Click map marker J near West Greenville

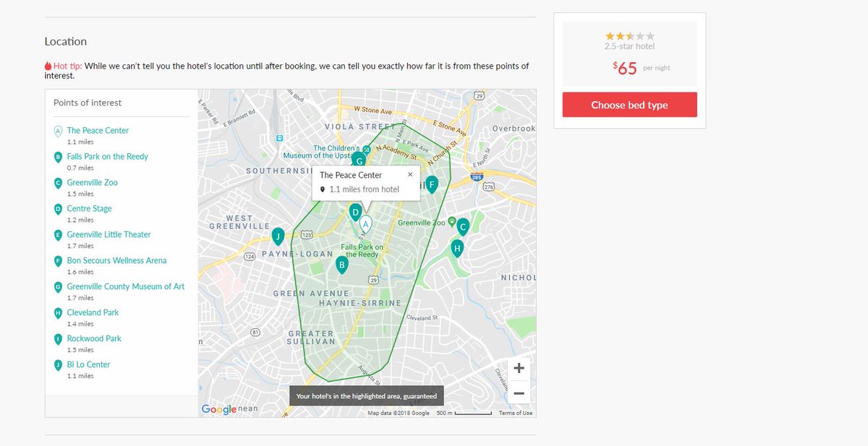276,236
